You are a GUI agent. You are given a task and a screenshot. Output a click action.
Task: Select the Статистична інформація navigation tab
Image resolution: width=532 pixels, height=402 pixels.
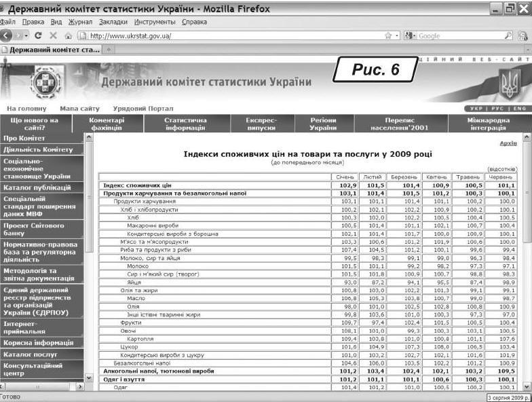point(184,124)
